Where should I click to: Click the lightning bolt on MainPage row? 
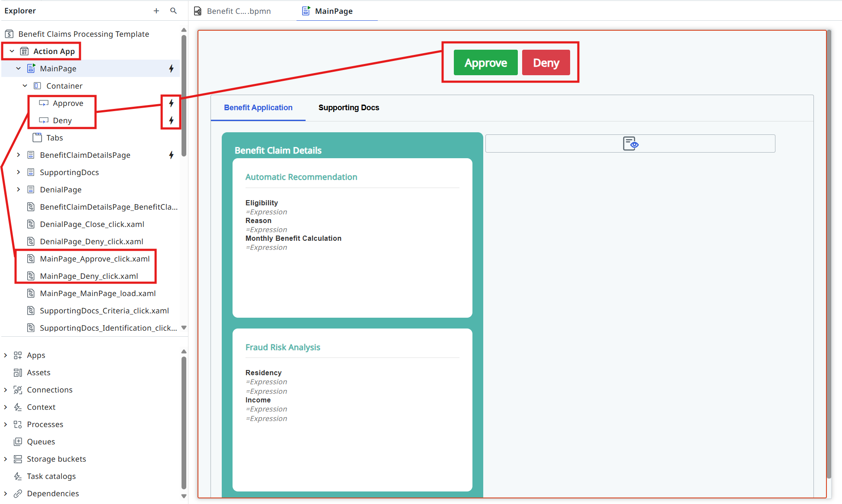171,68
